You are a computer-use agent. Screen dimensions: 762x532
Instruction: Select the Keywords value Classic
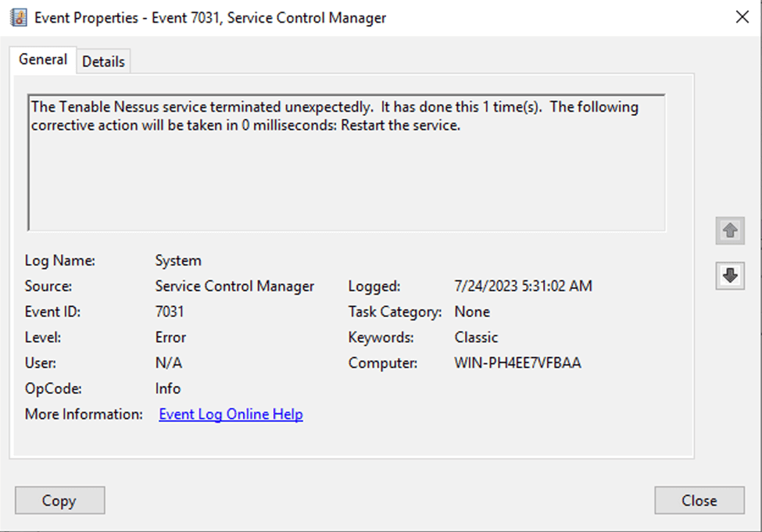(476, 337)
